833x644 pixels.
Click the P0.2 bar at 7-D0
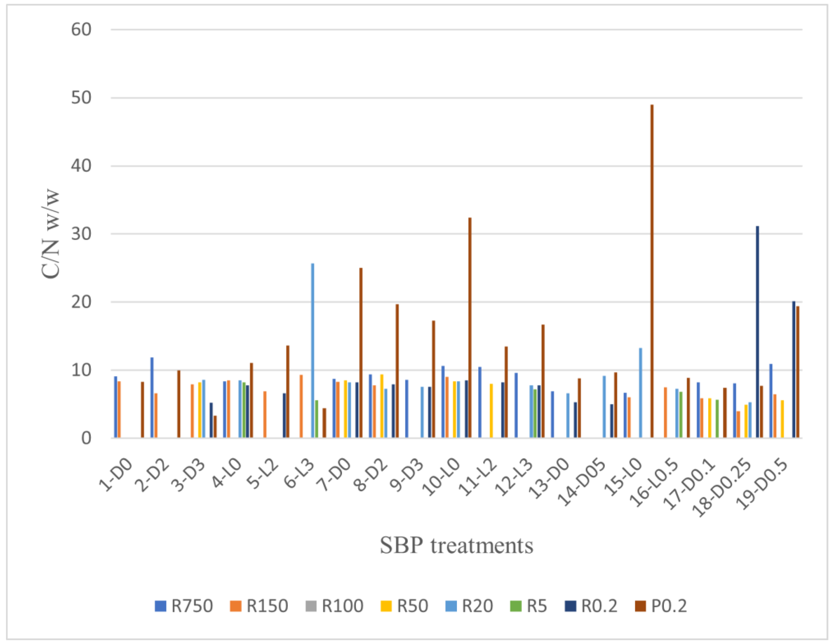pos(360,353)
